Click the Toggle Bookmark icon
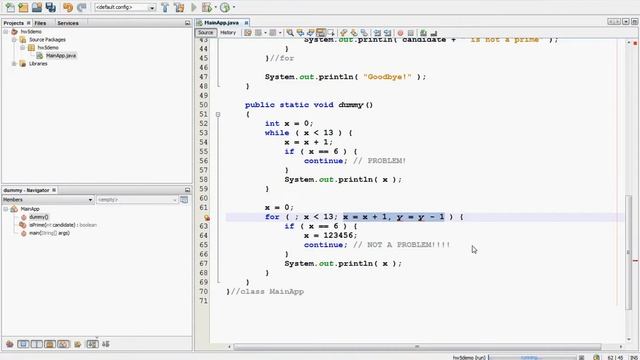The height and width of the screenshot is (360, 640). [364, 33]
